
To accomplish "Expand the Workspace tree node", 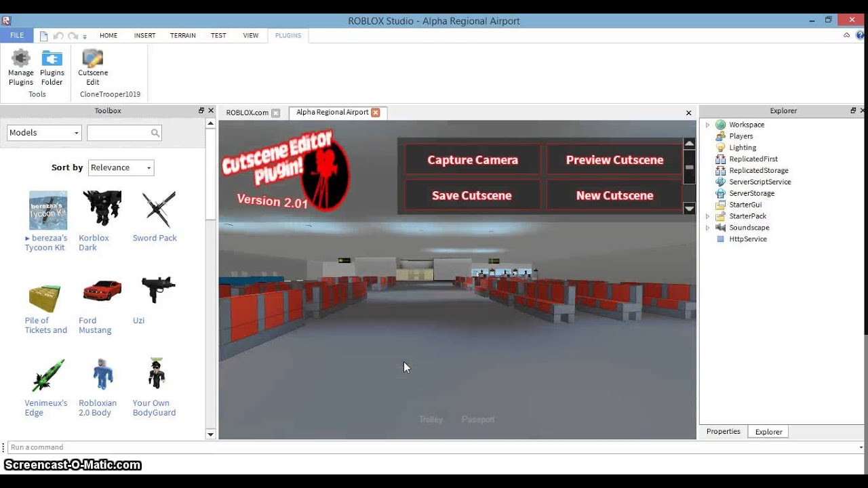I will (707, 125).
